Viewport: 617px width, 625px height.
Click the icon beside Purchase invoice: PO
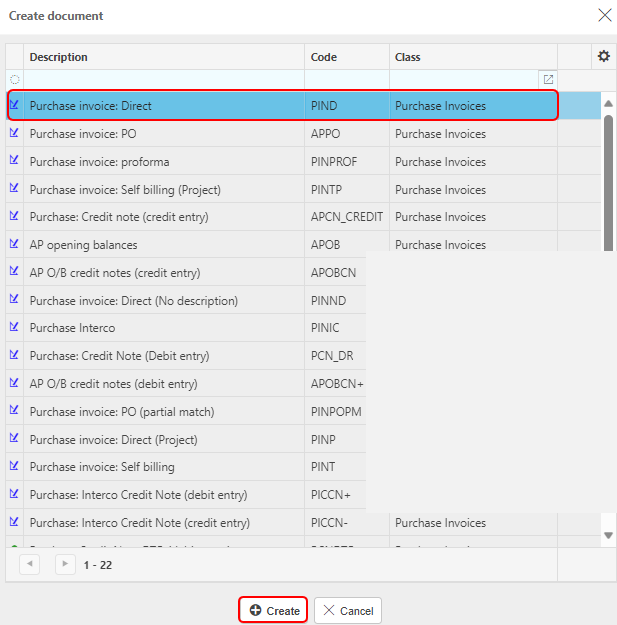click(14, 133)
